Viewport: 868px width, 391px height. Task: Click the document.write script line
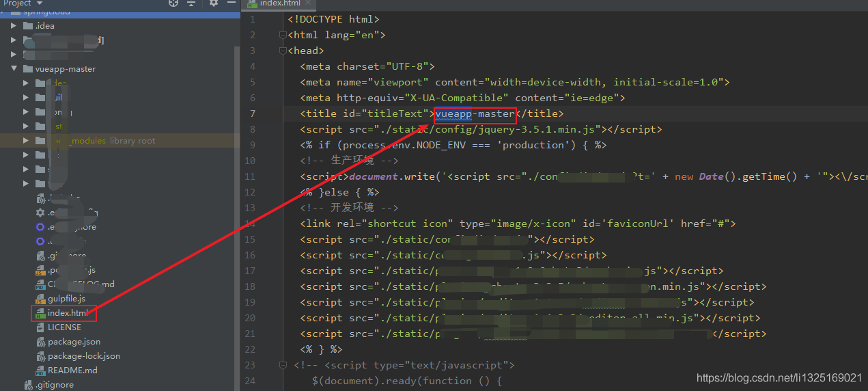click(x=584, y=176)
